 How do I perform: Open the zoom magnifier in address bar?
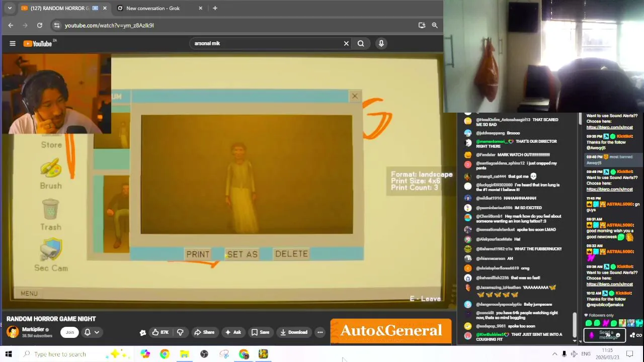(435, 25)
